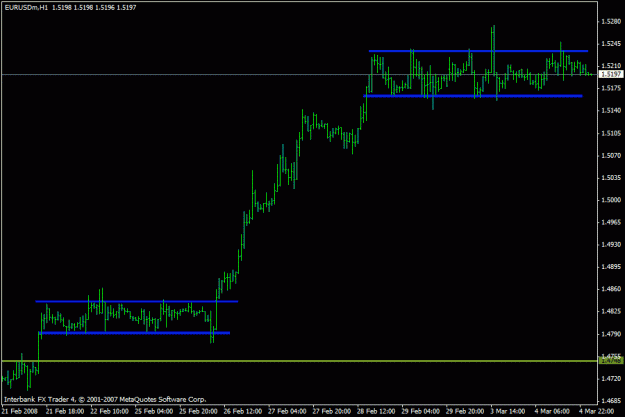This screenshot has width=625, height=417.
Task: Select the green horizontal line across the chart
Action: click(x=299, y=361)
